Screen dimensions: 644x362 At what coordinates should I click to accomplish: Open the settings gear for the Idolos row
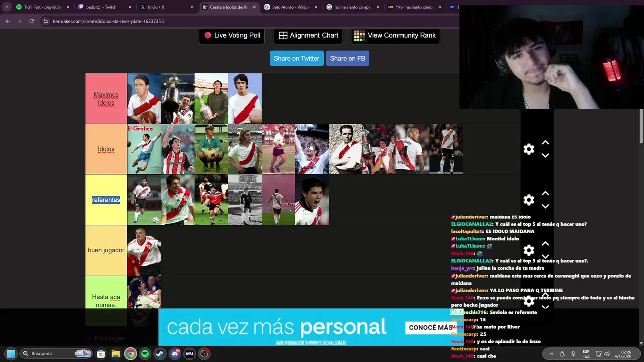(x=529, y=149)
